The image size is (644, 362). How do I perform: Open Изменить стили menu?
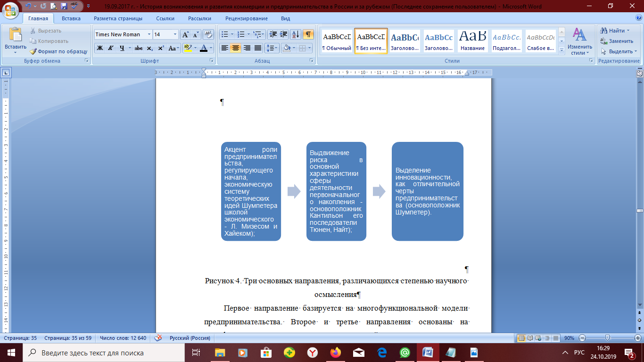[579, 41]
